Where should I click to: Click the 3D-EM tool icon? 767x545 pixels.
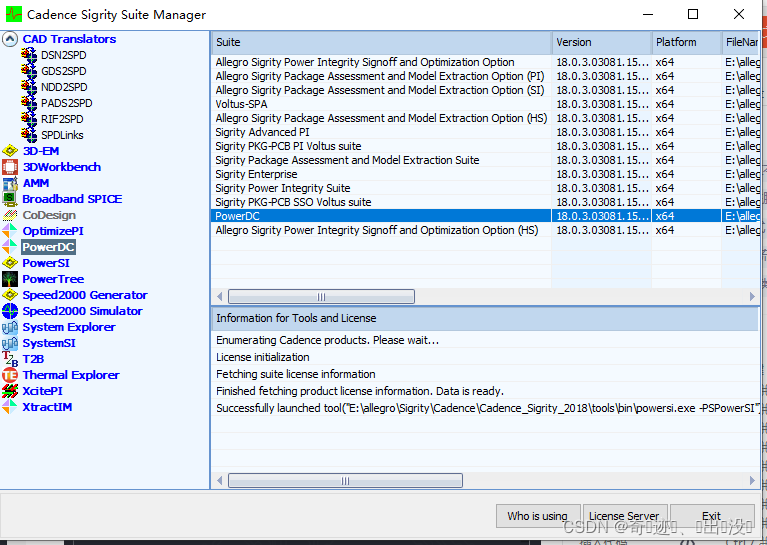(10, 151)
